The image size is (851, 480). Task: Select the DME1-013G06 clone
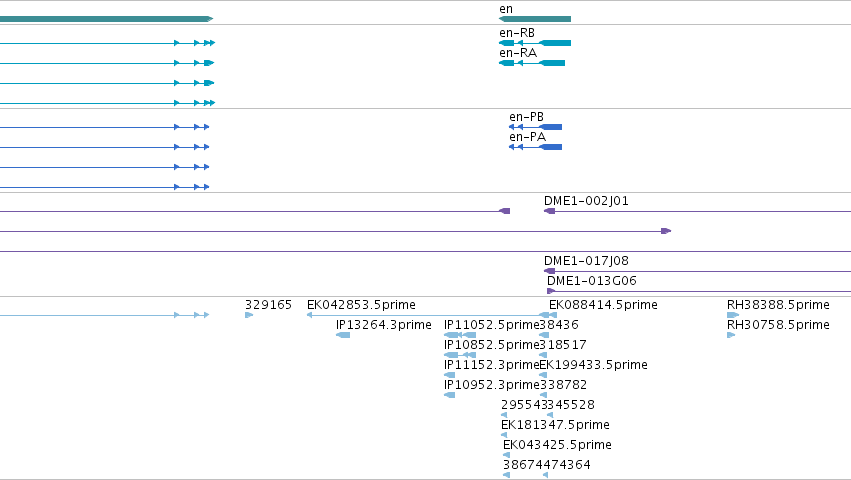point(699,292)
